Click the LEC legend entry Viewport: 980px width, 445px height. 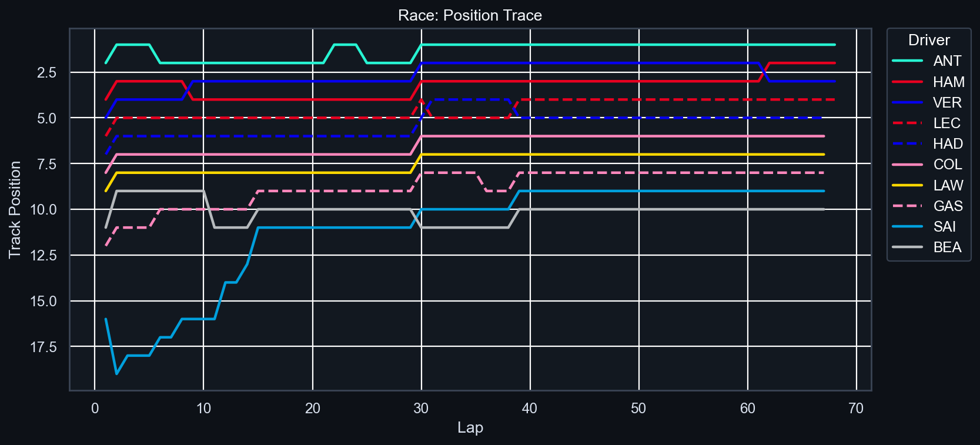click(x=926, y=123)
